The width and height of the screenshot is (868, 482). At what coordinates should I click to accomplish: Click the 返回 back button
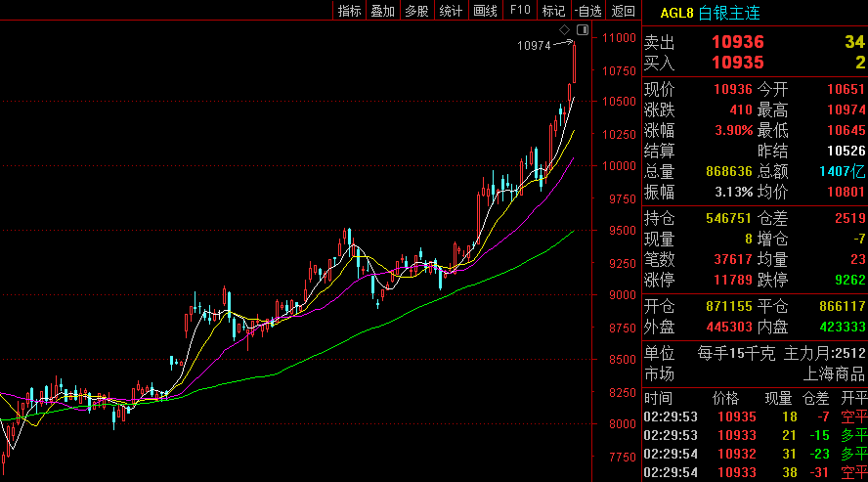[x=623, y=11]
